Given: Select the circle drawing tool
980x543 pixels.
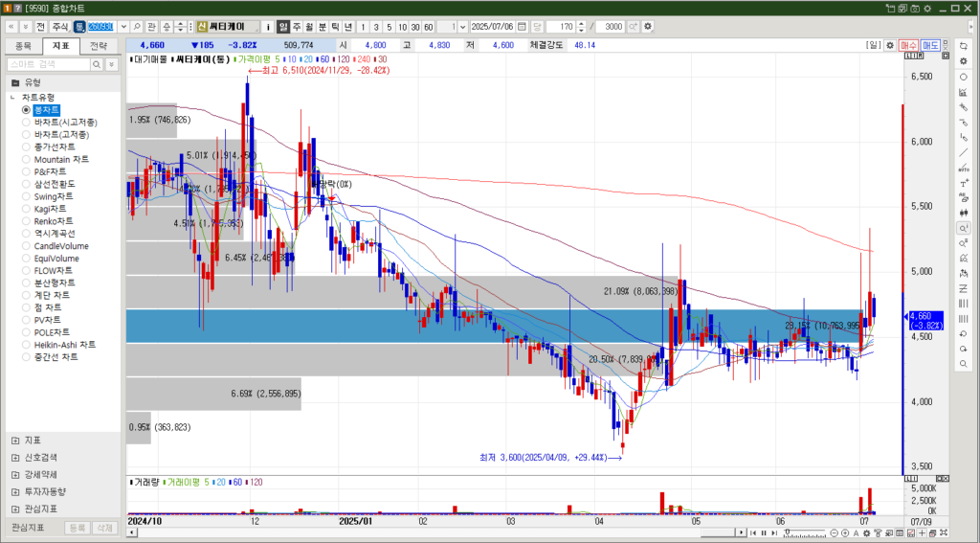Looking at the screenshot, I should (x=963, y=77).
